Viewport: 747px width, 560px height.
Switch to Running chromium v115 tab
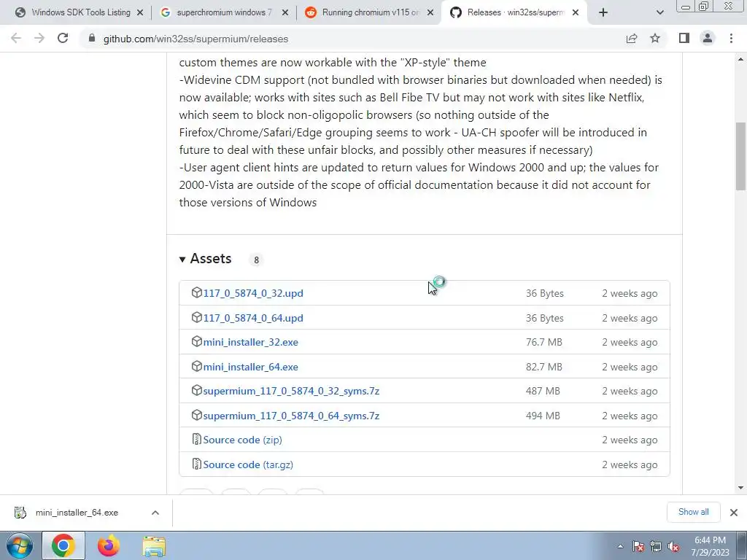click(369, 13)
